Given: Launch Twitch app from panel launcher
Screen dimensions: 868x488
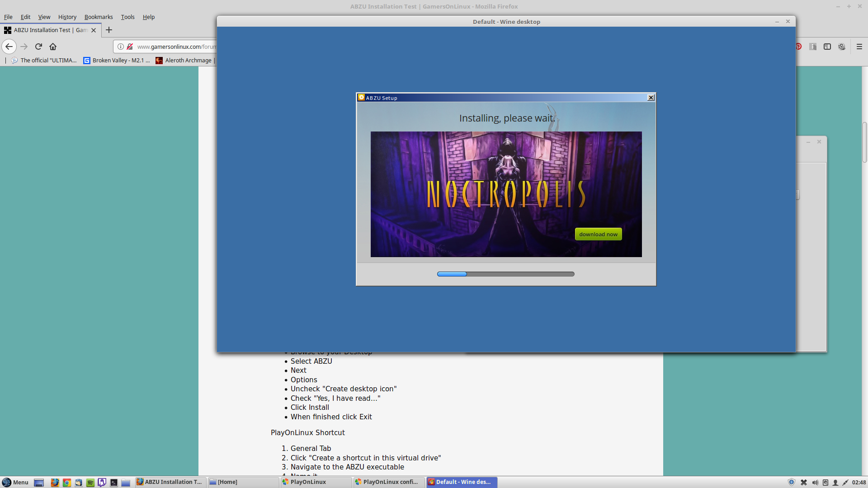Looking at the screenshot, I should pyautogui.click(x=102, y=483).
